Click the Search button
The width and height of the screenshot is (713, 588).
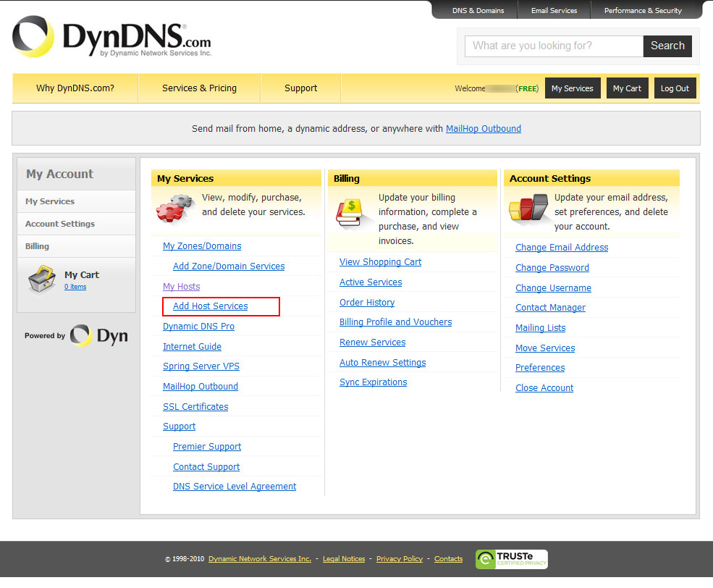(x=667, y=46)
